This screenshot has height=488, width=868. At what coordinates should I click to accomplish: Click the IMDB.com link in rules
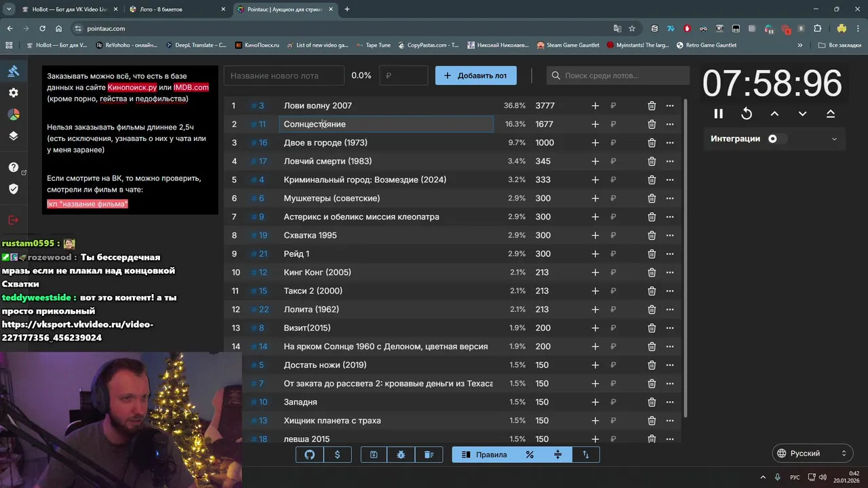point(191,87)
